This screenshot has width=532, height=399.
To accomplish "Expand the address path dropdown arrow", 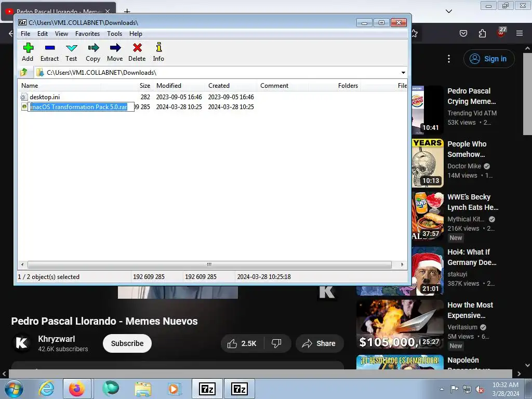I will coord(403,73).
